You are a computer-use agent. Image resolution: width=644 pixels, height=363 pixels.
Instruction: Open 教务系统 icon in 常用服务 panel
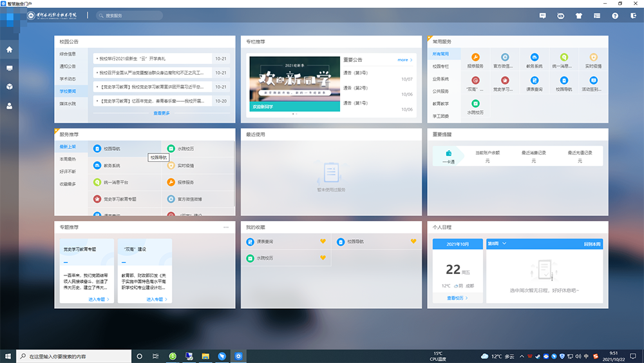[x=534, y=58]
